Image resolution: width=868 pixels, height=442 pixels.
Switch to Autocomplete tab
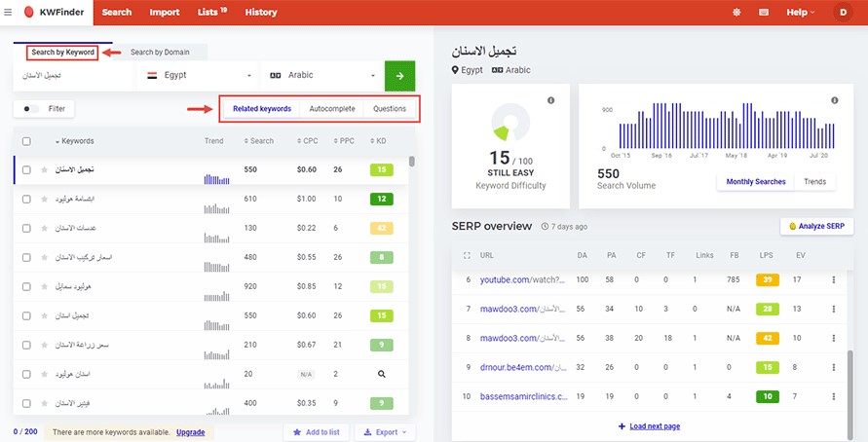coord(332,109)
